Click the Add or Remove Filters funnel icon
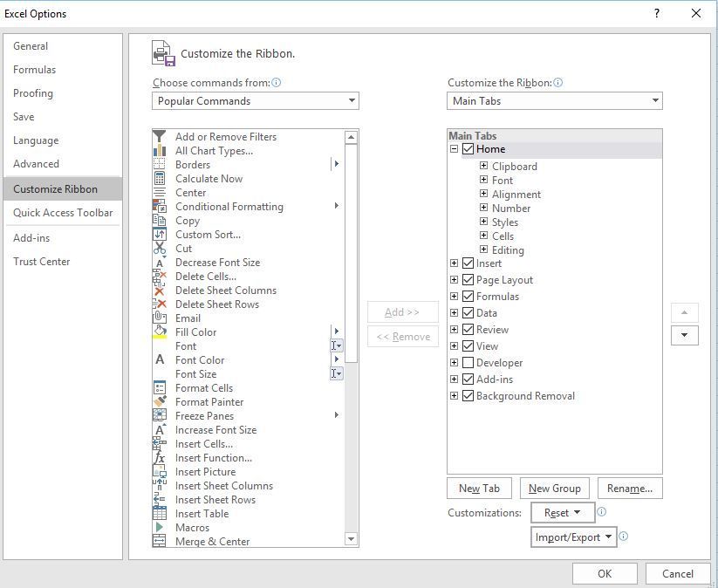 pos(160,136)
